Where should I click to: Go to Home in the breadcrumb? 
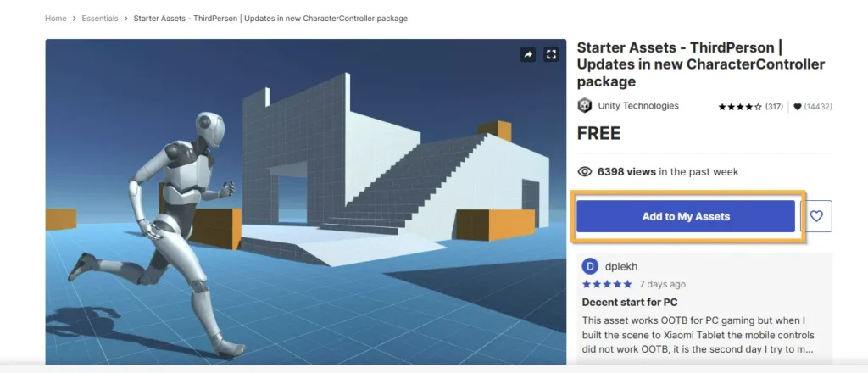[56, 19]
